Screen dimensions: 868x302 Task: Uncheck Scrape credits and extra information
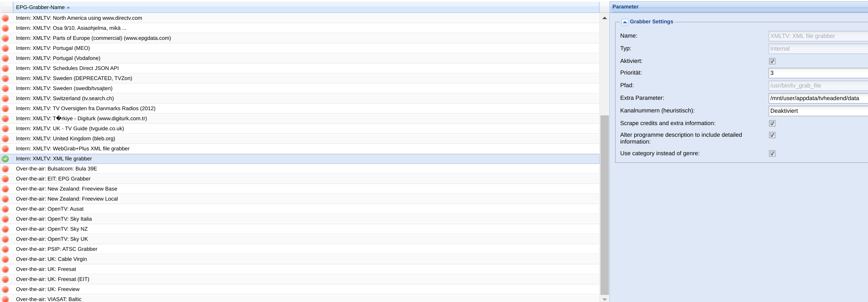772,123
